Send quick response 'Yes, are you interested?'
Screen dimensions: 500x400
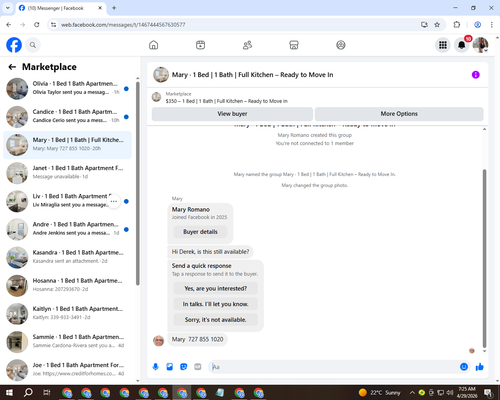(x=216, y=288)
